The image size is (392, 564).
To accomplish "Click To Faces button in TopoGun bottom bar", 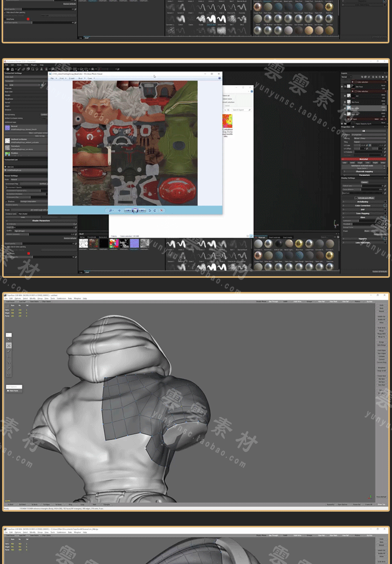I will click(58, 504).
